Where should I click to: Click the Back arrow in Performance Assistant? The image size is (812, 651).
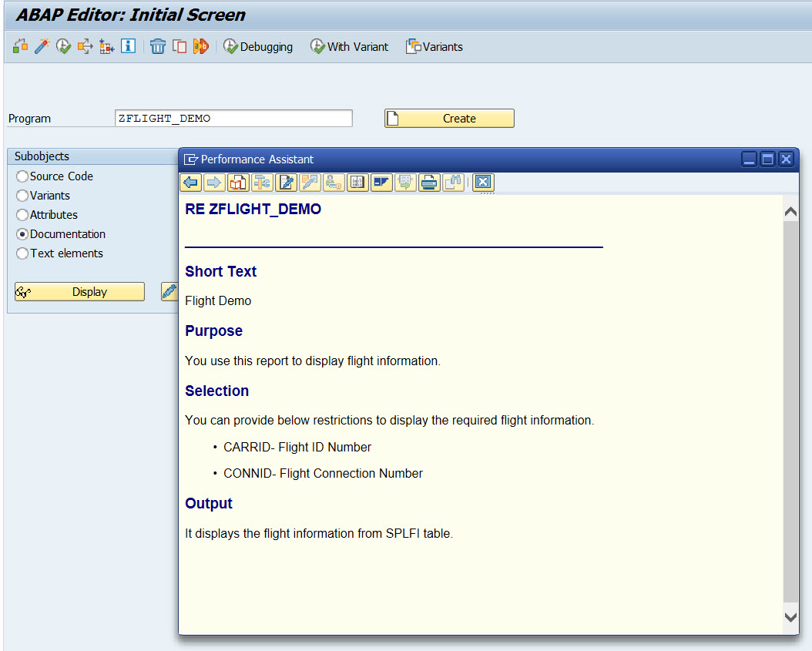pos(191,183)
